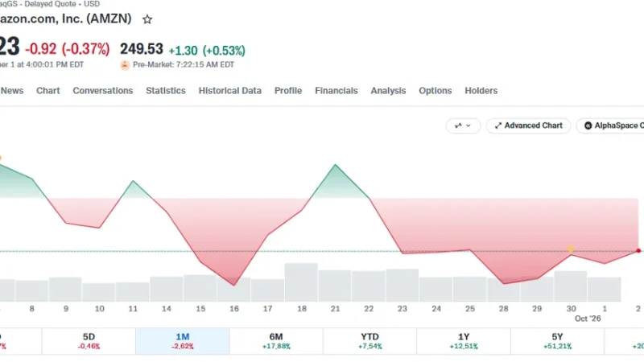This screenshot has width=644, height=362.
Task: Select the 1M time range
Action: (183, 341)
